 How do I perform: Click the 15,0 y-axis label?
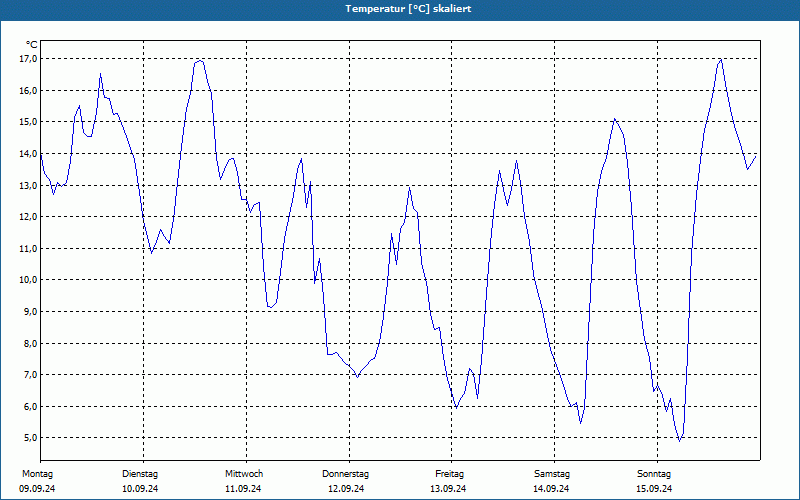tap(29, 122)
